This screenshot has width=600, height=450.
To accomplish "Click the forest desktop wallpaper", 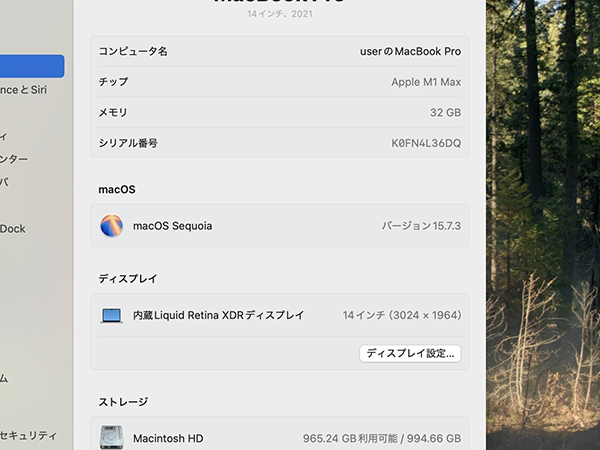I will pos(543,200).
